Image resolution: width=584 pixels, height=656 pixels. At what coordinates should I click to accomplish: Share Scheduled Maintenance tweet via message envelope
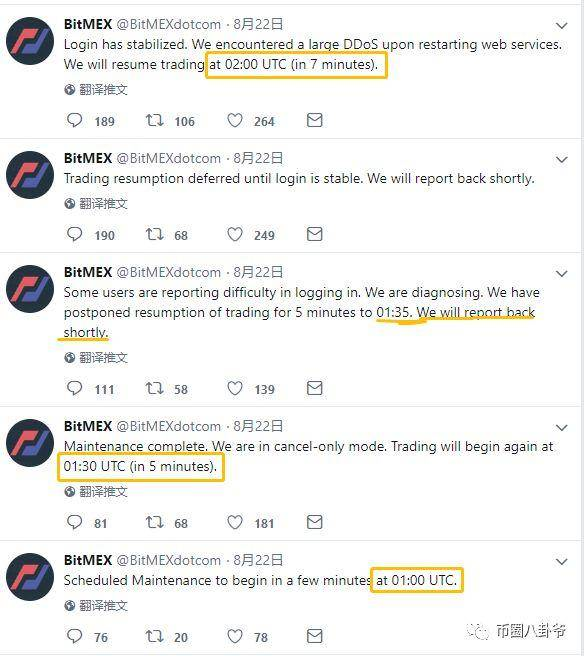point(315,636)
